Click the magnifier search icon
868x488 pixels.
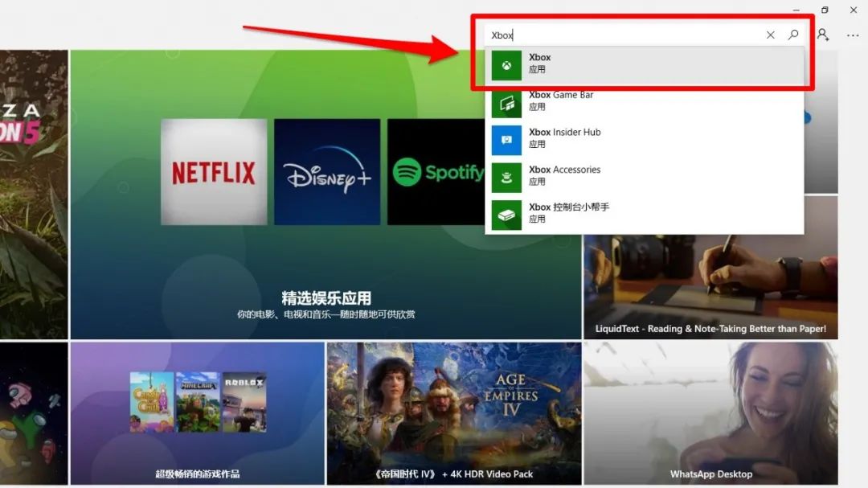(x=793, y=35)
